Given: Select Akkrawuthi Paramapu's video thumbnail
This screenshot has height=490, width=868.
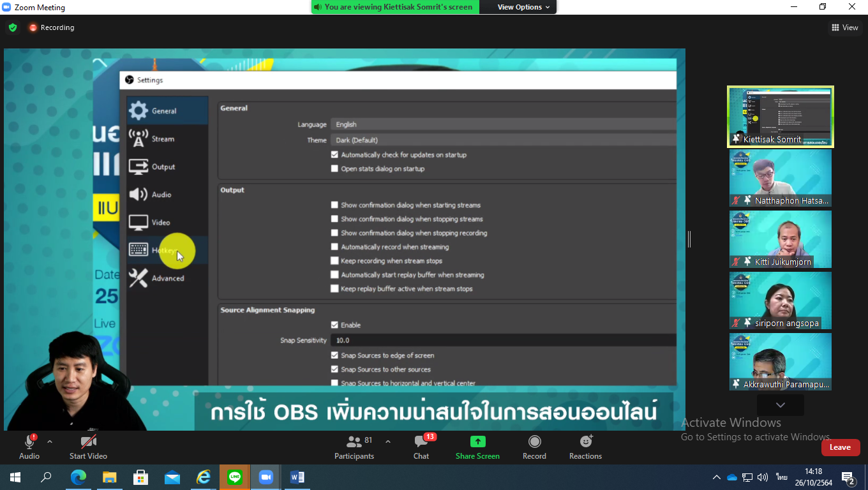Looking at the screenshot, I should click(x=781, y=362).
